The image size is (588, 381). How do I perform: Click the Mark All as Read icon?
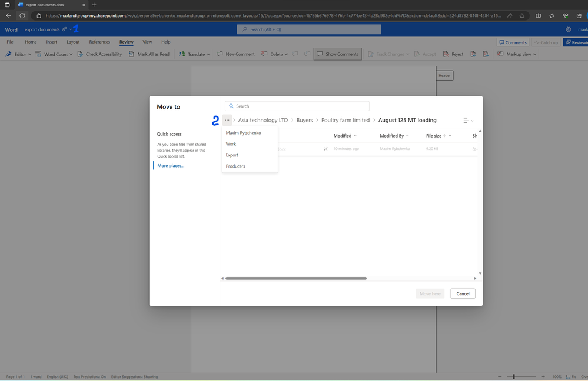(x=131, y=54)
